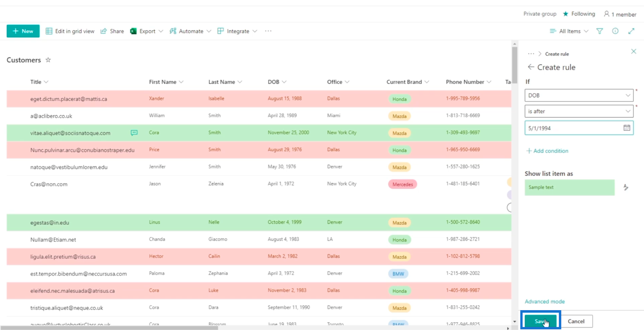This screenshot has width=644, height=330.
Task: Click last name Zephania
Action: point(218,273)
